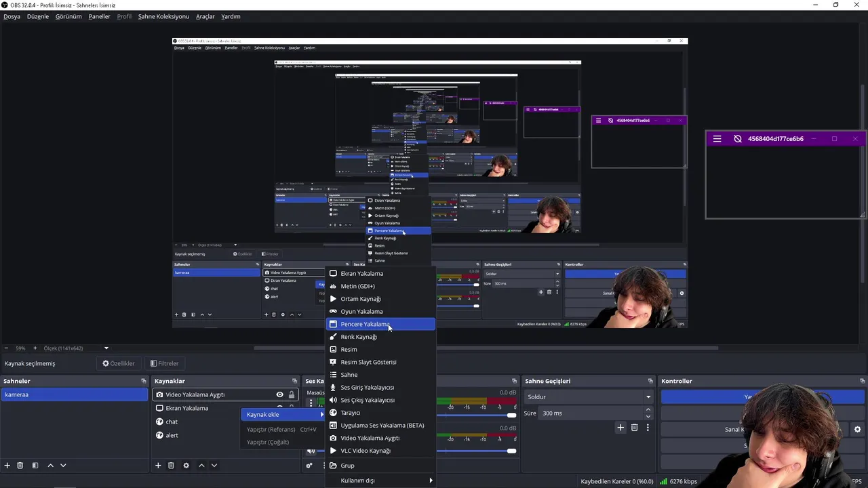868x488 pixels.
Task: Zoom out preview with minus icon
Action: pos(7,348)
